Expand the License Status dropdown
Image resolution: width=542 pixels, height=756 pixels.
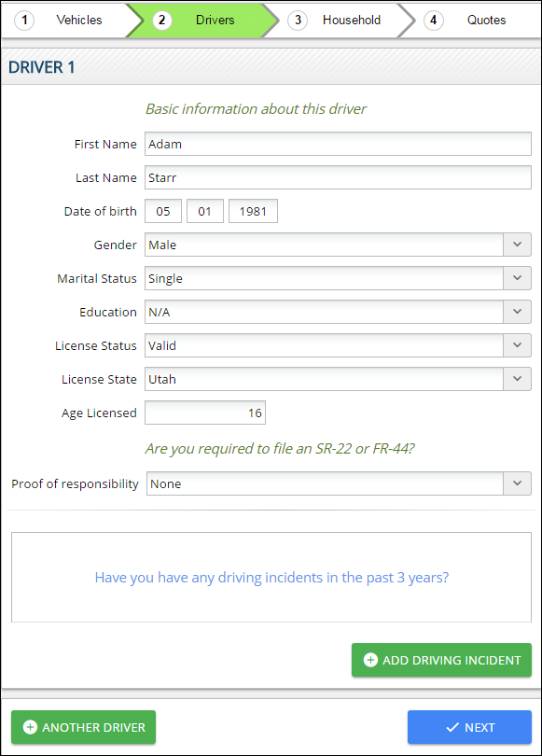tap(517, 345)
